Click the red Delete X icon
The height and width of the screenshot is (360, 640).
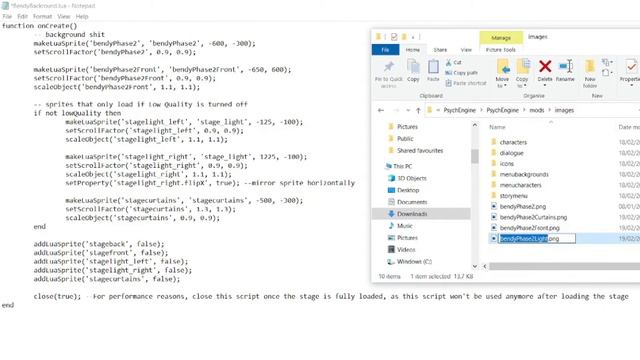tap(545, 66)
